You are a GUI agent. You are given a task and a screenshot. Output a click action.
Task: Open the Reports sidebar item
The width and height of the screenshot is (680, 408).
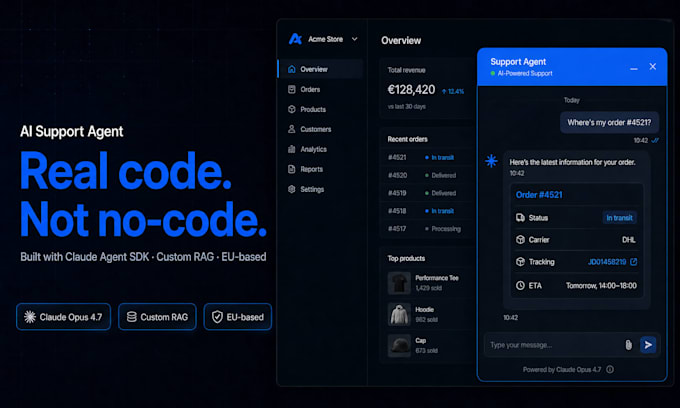(x=320, y=169)
